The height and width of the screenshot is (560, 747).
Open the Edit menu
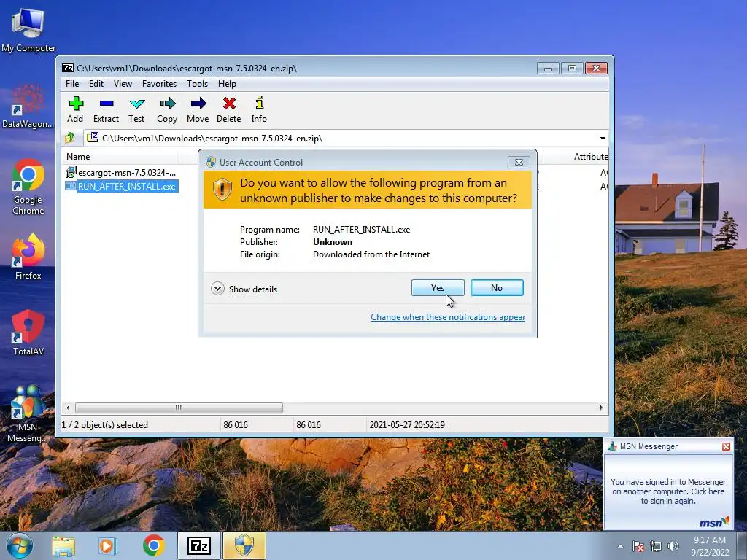[x=96, y=84]
